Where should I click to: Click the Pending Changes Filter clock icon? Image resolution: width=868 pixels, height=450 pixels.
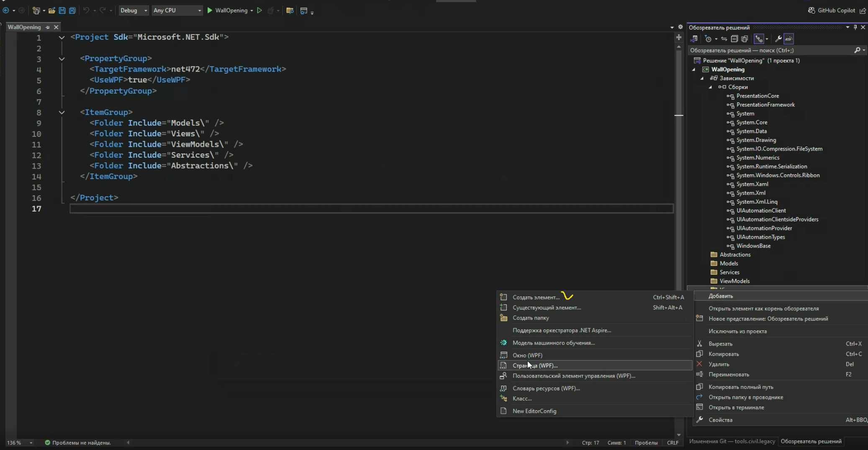click(708, 39)
